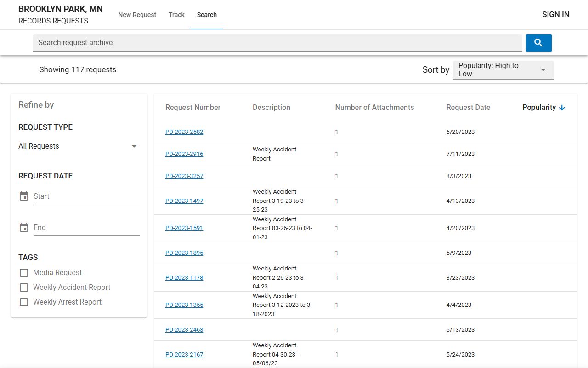
Task: Click description 'Weekly Accident Report 3-12-2023 to 3-18-2023'
Action: [x=282, y=305]
